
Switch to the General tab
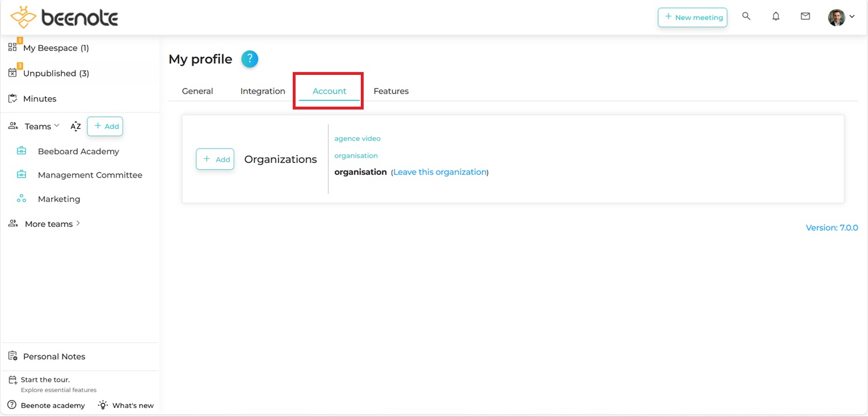(x=197, y=91)
